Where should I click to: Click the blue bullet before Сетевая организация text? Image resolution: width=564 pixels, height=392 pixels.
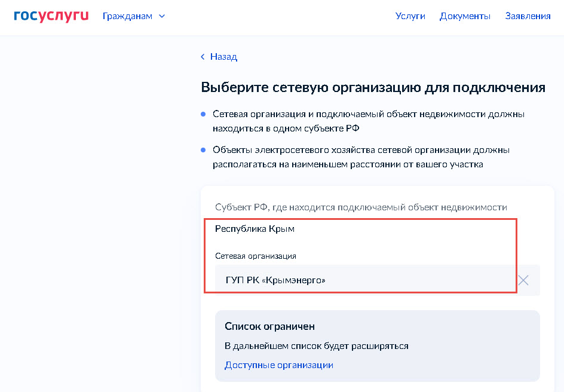point(203,114)
